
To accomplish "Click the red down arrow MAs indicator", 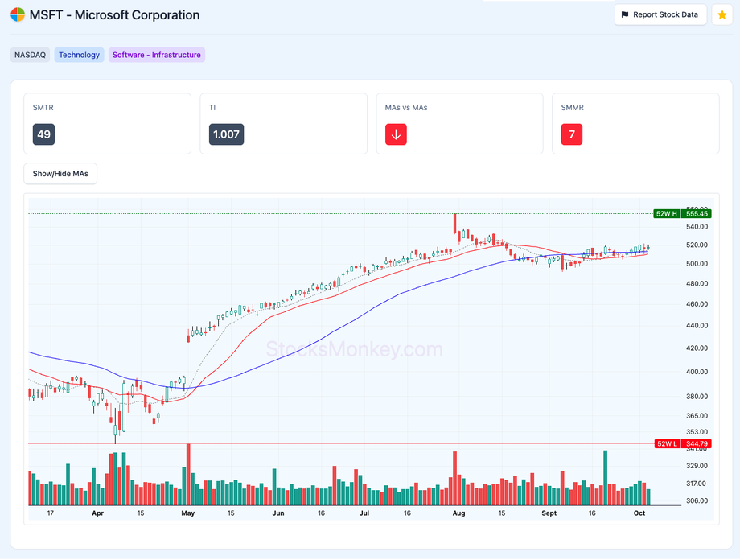I will click(x=395, y=134).
